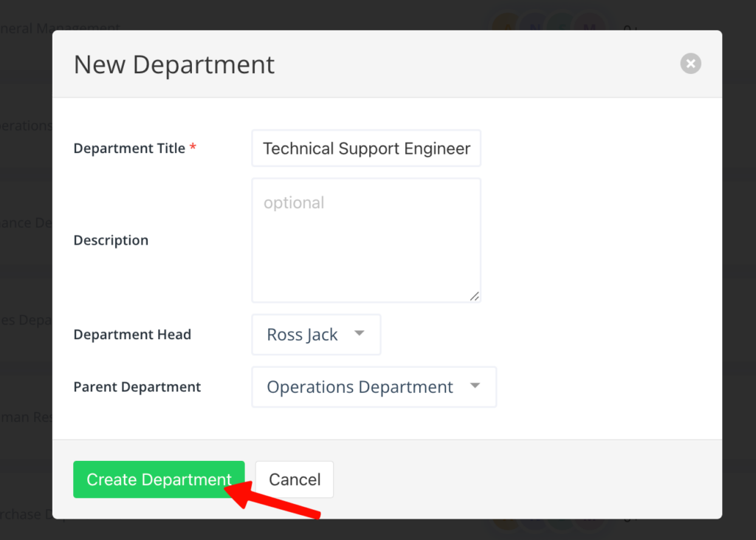Focus the Department Title input field
This screenshot has width=756, height=540.
366,148
